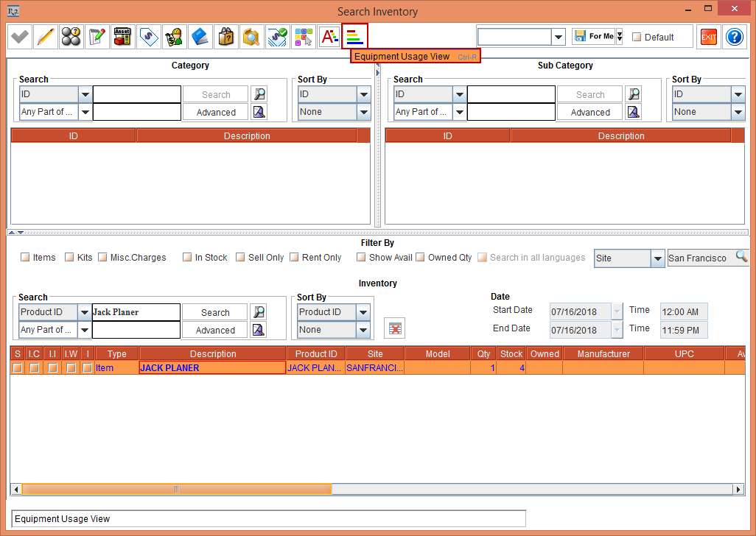Image resolution: width=756 pixels, height=536 pixels.
Task: Click the Inventory Search button
Action: coord(215,312)
